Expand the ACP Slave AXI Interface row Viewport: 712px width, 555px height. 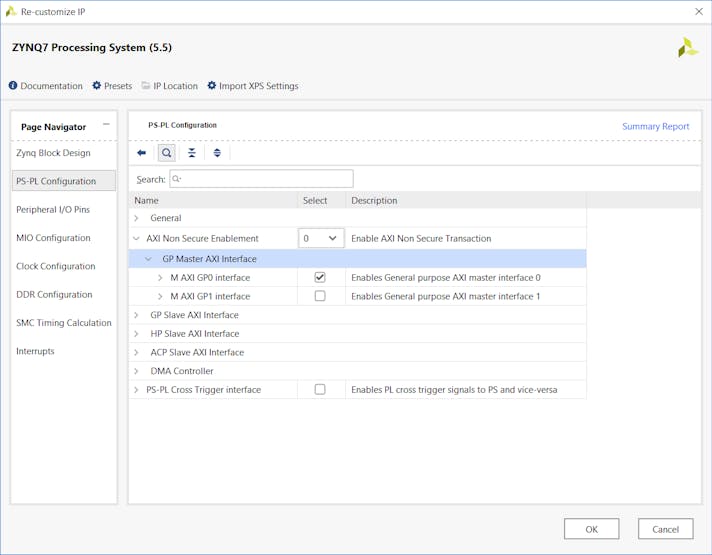click(136, 352)
